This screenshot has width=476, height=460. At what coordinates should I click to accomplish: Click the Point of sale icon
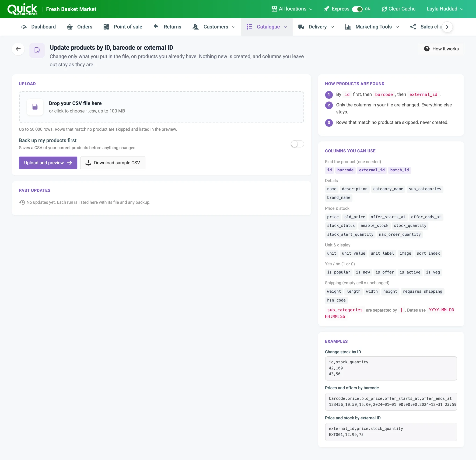[106, 27]
